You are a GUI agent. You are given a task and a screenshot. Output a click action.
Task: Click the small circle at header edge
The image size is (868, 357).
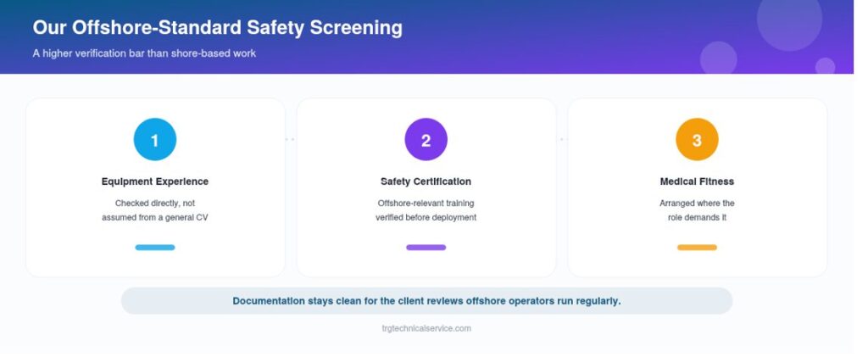[x=825, y=66]
